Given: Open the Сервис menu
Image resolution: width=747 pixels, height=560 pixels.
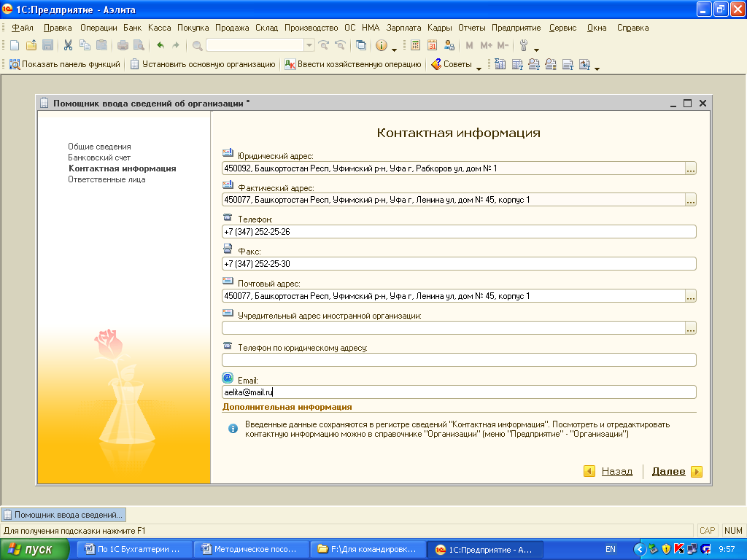Looking at the screenshot, I should [x=562, y=28].
